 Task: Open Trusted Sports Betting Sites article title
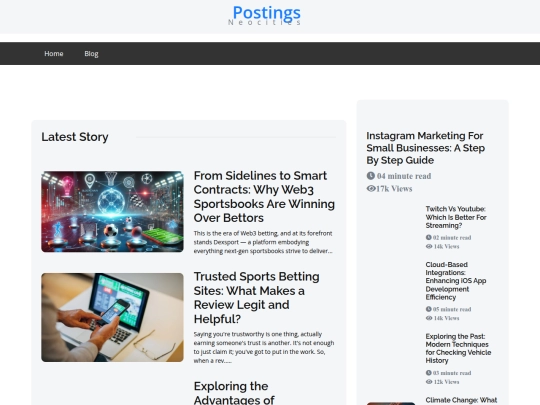[257, 298]
